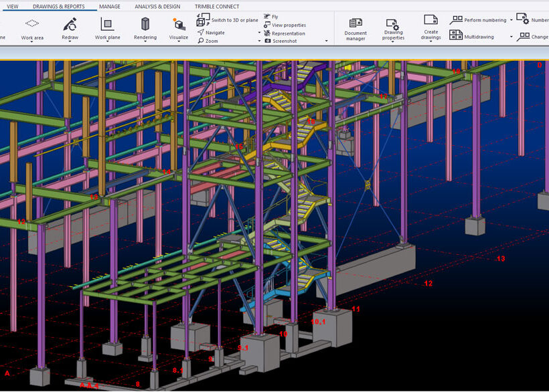Image resolution: width=549 pixels, height=392 pixels.
Task: Switch to the MANAGE tab
Action: point(110,7)
